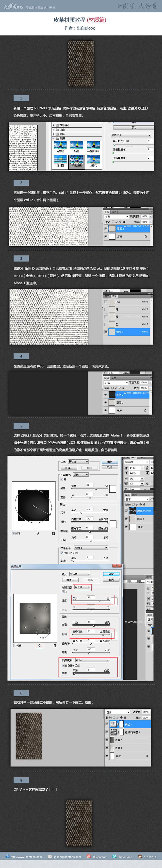Toggle 预览 checkbox in the 点光 lighting dialog

tap(14, 533)
